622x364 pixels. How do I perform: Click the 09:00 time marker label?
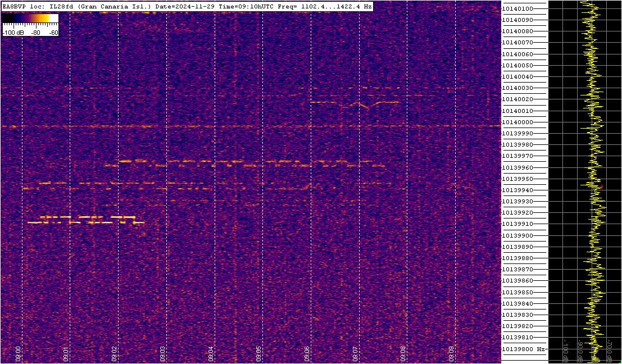click(x=18, y=351)
